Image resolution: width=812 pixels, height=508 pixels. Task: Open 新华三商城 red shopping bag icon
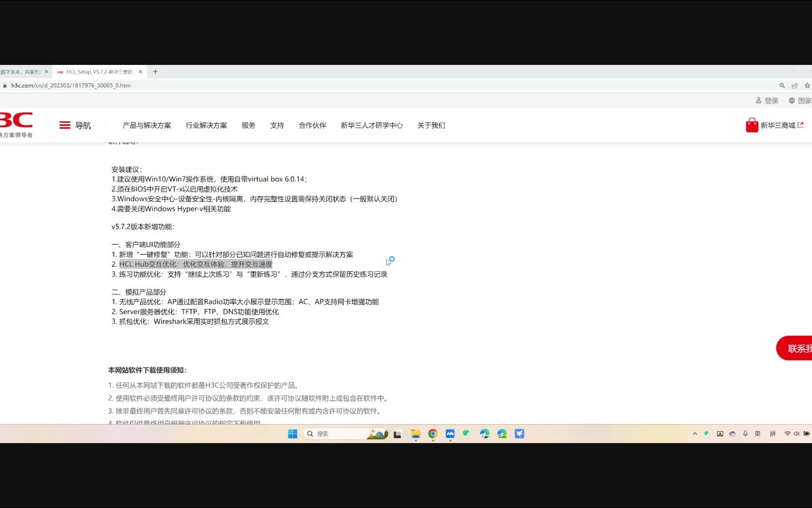pyautogui.click(x=752, y=125)
